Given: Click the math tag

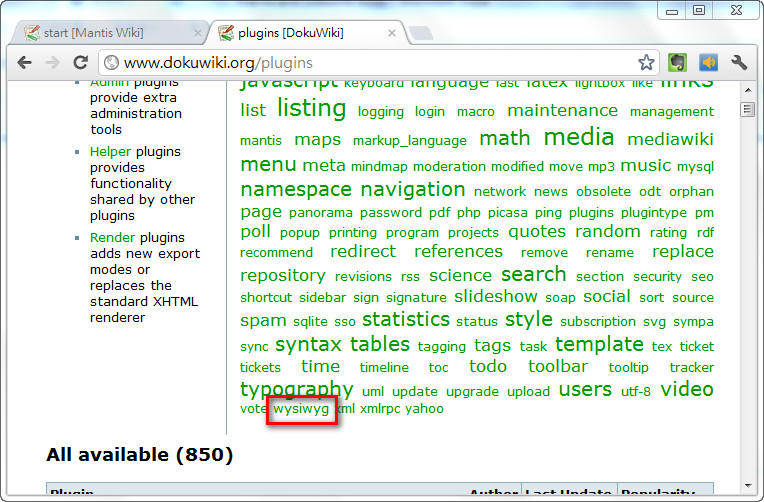Looking at the screenshot, I should (505, 138).
